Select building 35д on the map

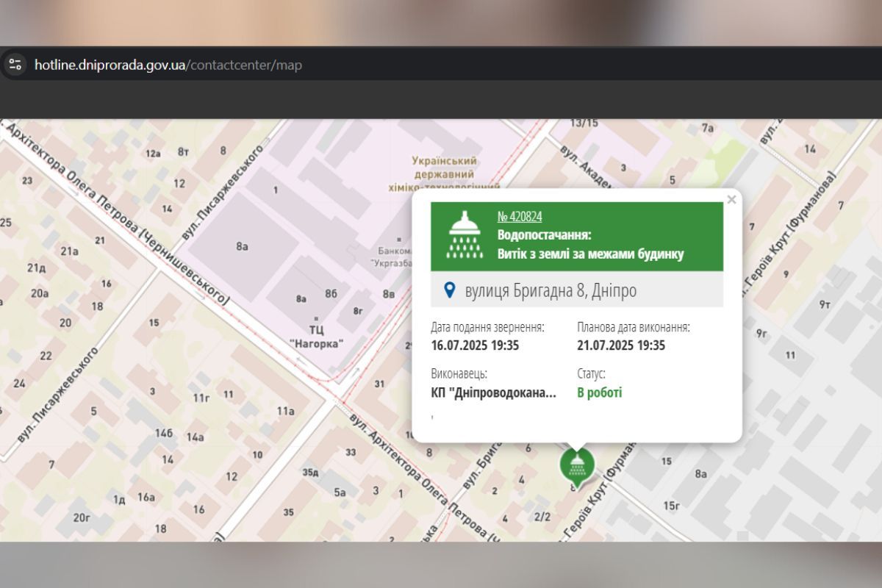click(310, 472)
